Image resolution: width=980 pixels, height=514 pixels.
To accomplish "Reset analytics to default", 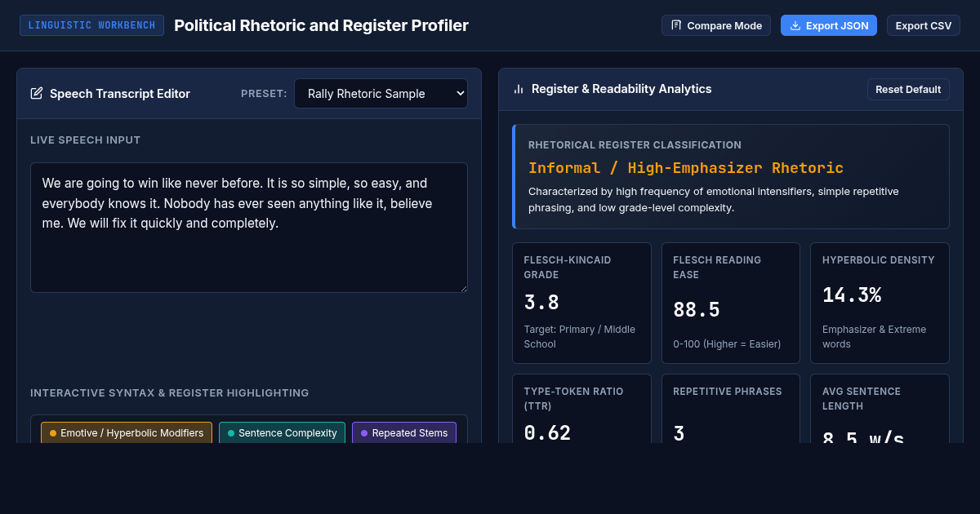I will [x=908, y=89].
